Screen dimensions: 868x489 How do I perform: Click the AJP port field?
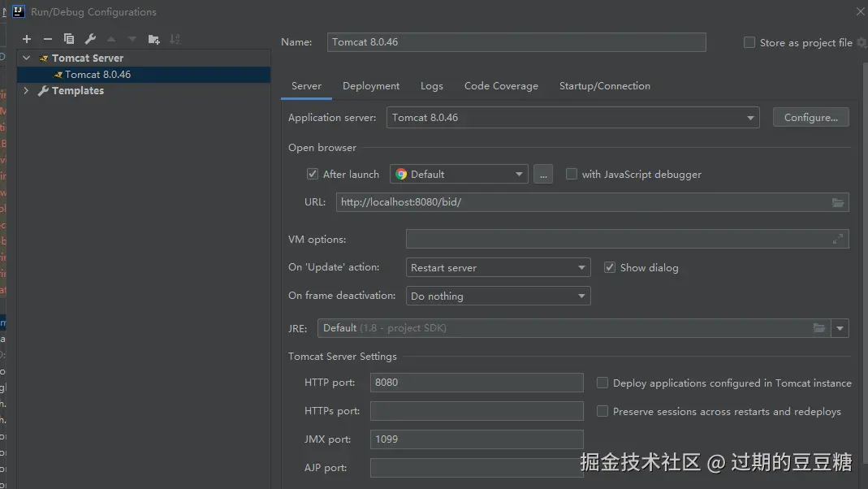click(477, 467)
